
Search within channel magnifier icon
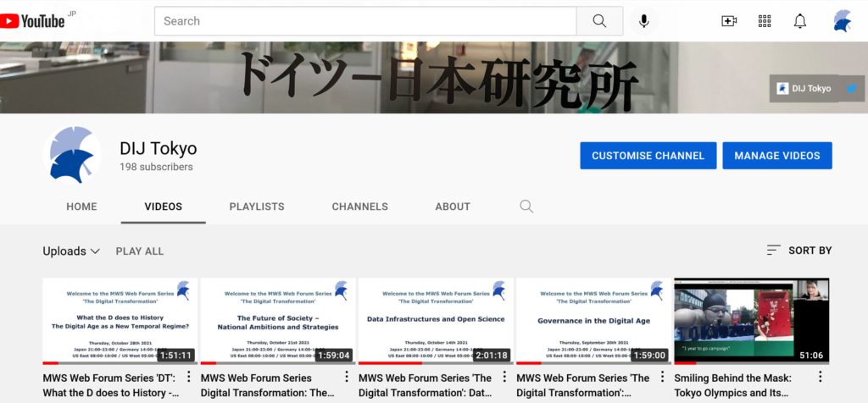coord(526,207)
